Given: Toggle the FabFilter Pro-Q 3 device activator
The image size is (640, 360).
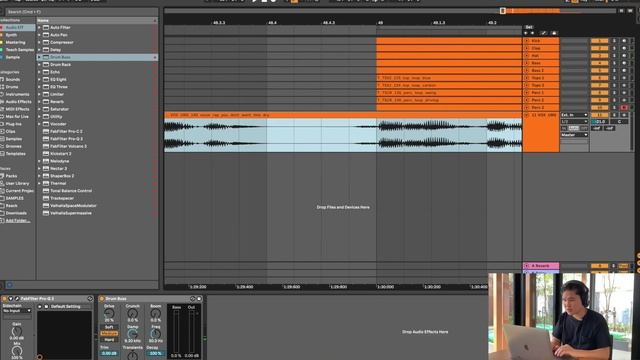Looking at the screenshot, I should point(4,299).
